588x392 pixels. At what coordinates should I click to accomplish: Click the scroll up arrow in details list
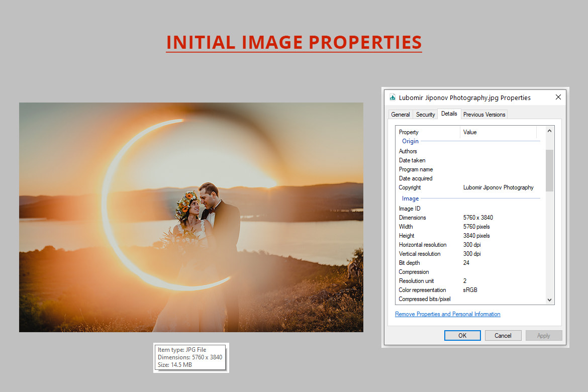pyautogui.click(x=549, y=131)
